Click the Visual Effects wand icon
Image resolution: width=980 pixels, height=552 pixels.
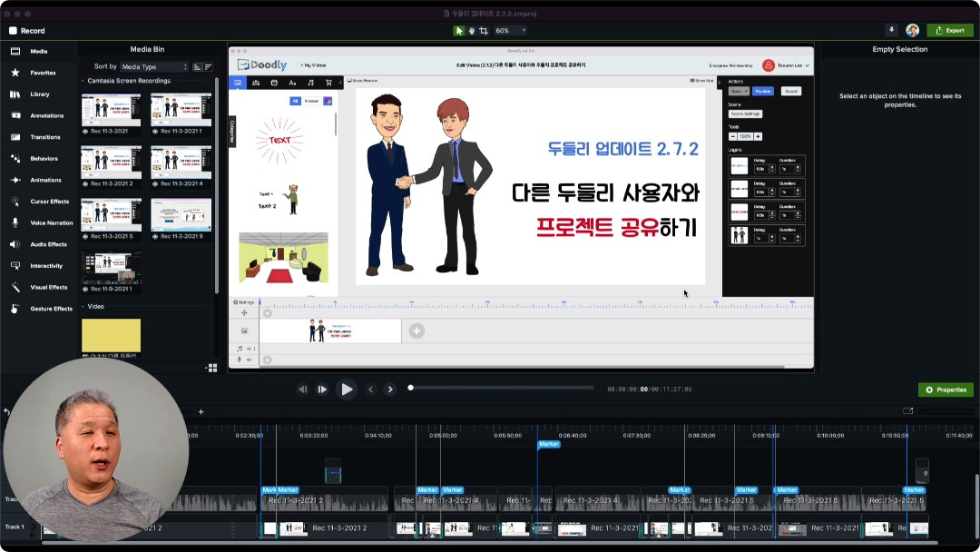(x=15, y=287)
